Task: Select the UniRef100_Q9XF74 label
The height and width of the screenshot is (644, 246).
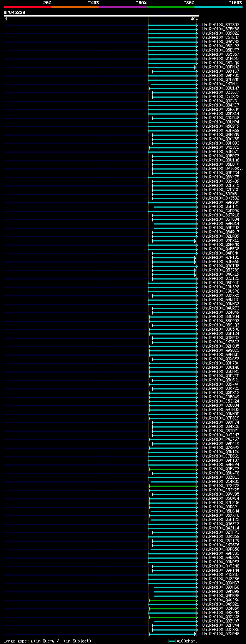Action: (x=221, y=422)
